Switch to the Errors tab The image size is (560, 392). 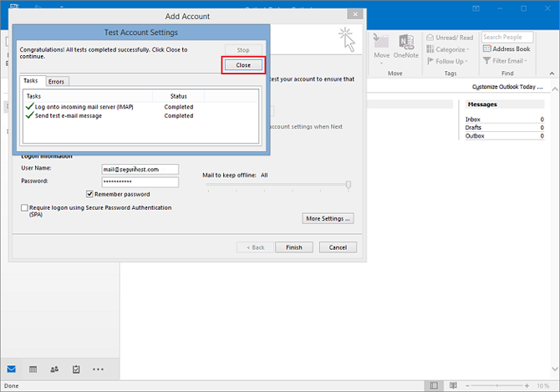57,82
